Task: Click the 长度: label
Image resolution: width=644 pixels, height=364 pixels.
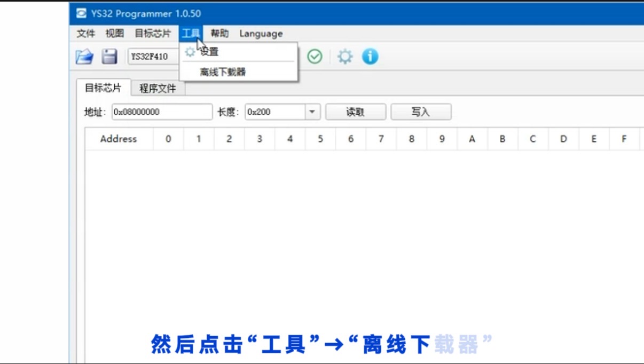Action: [x=229, y=112]
